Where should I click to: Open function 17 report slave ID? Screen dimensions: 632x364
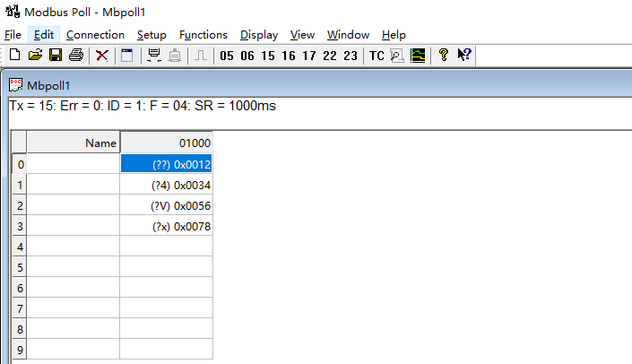tap(308, 56)
